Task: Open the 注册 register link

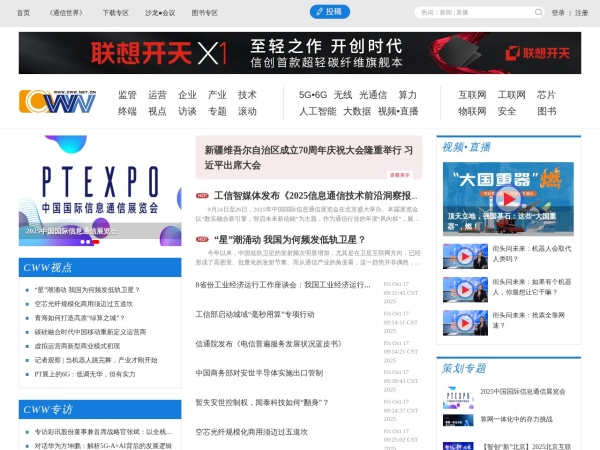Action: click(x=582, y=13)
